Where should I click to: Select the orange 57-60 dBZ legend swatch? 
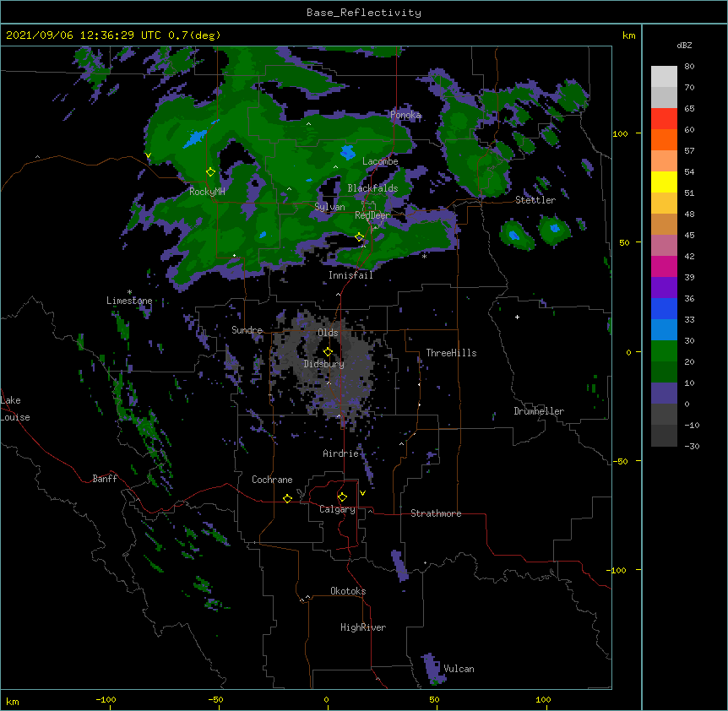(664, 140)
